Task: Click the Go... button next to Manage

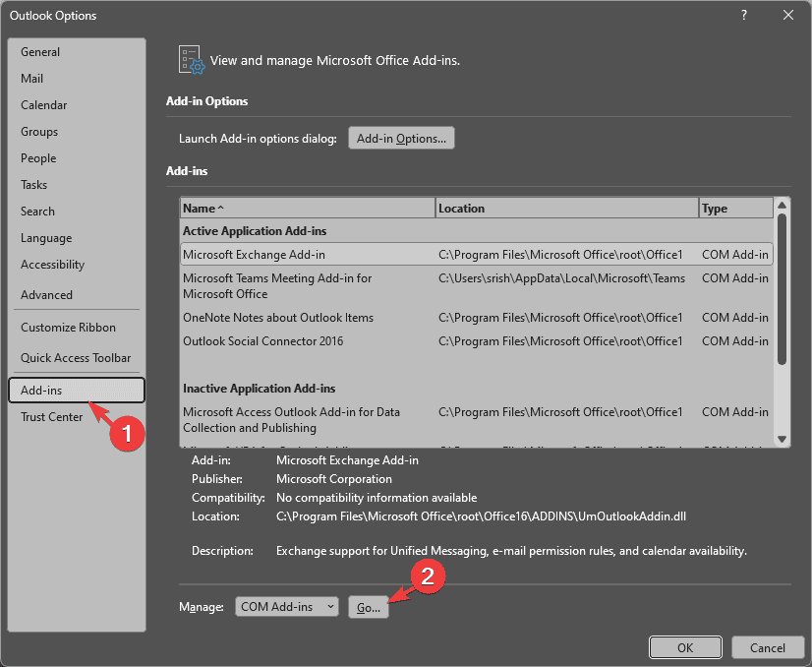Action: pos(369,607)
